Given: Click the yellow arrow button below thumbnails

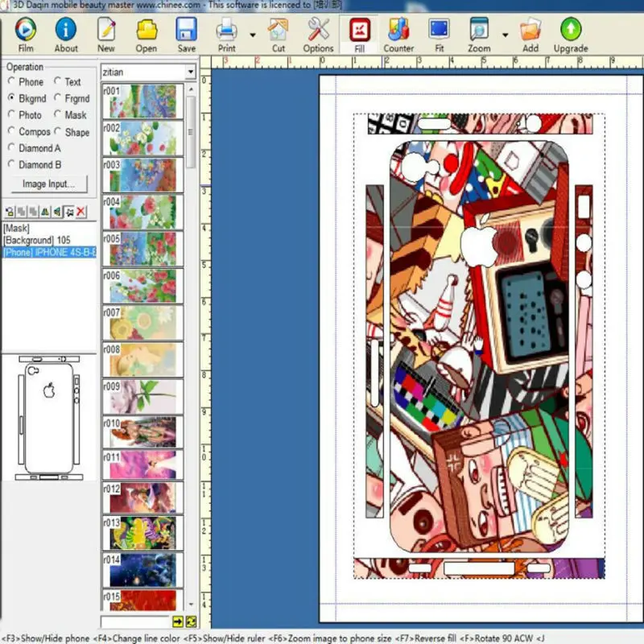Looking at the screenshot, I should pyautogui.click(x=178, y=621).
